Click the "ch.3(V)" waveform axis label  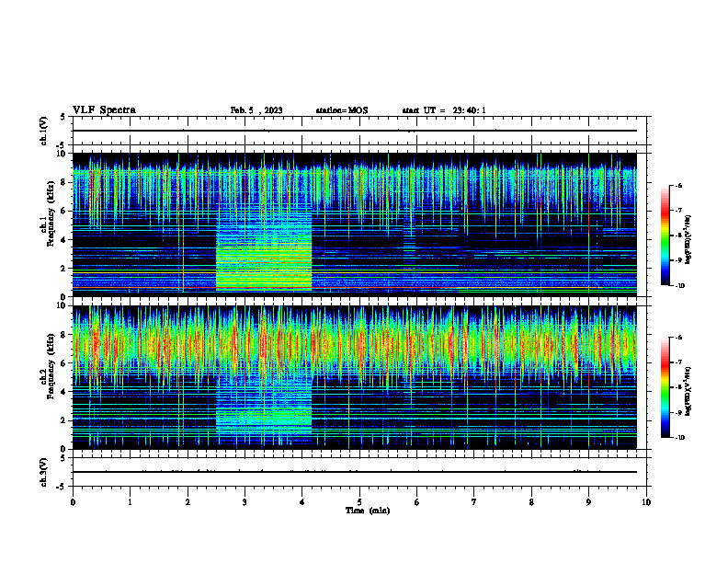[x=43, y=472]
